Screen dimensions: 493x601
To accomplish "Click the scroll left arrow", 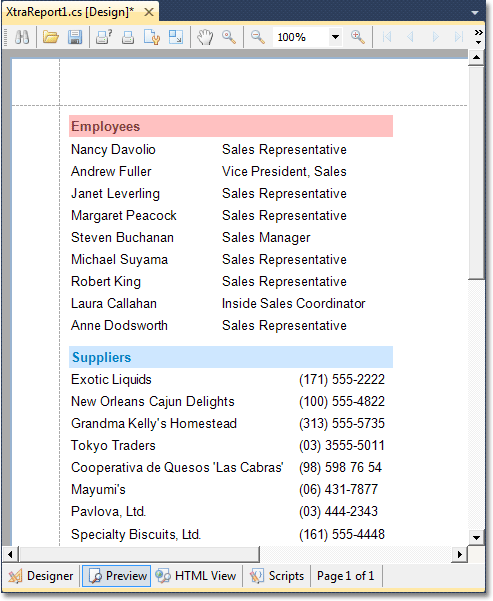I will coord(10,554).
